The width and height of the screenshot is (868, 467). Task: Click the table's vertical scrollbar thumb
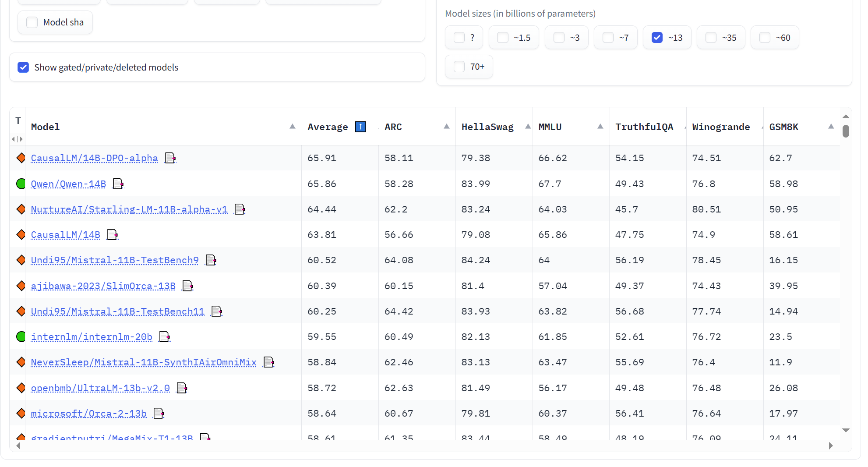click(x=846, y=131)
